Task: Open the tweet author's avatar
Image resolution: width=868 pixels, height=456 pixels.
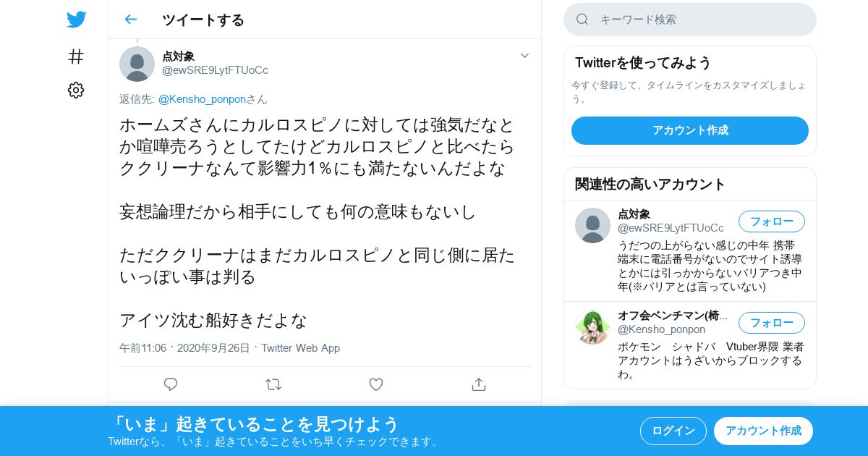Action: pyautogui.click(x=137, y=64)
